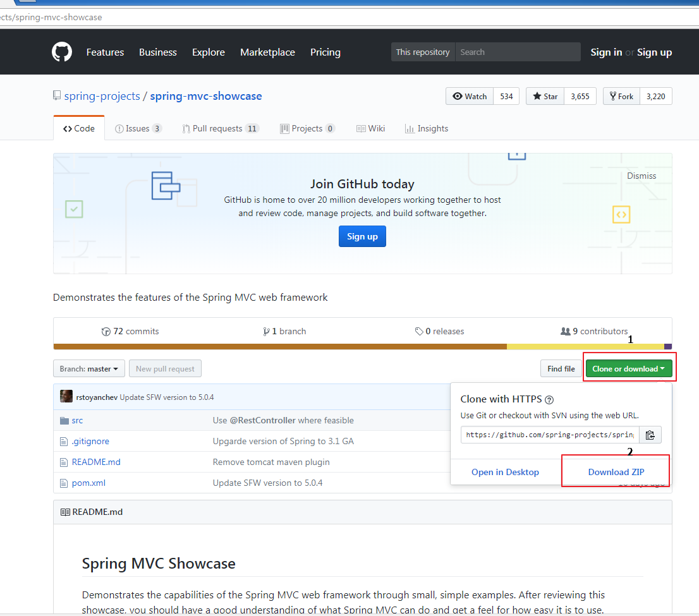The image size is (699, 616).
Task: Click the browser address bar URL
Action: click(51, 18)
